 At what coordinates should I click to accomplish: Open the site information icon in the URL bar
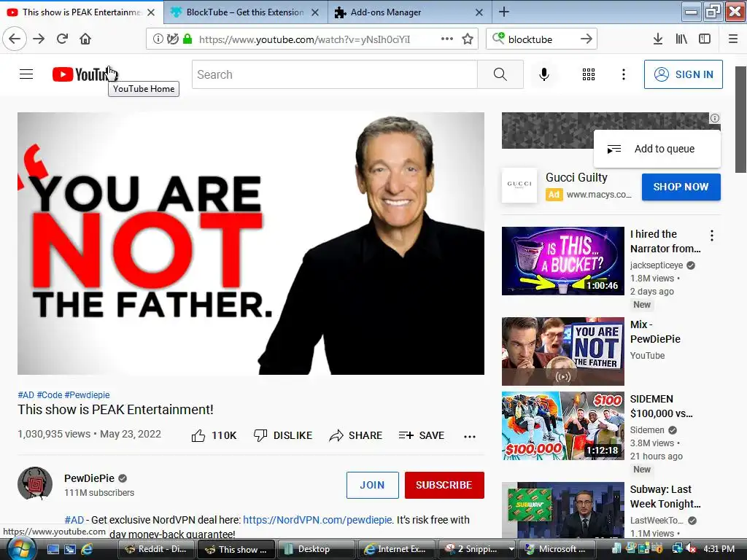click(x=158, y=39)
